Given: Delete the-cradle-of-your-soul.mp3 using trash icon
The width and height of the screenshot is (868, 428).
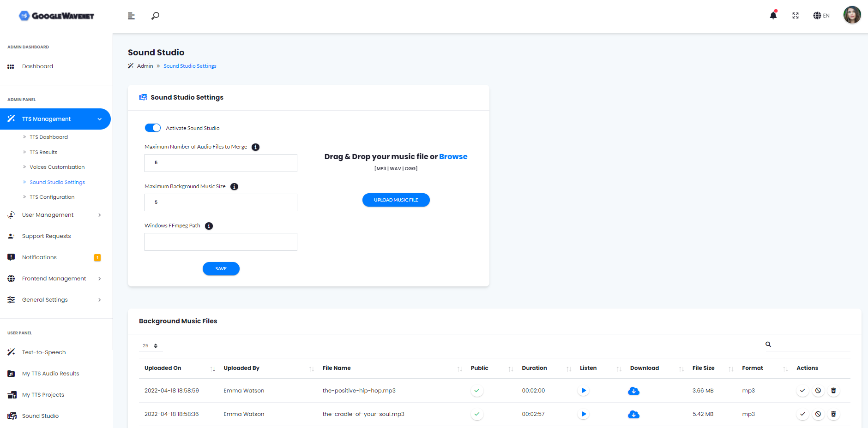Looking at the screenshot, I should [x=833, y=414].
